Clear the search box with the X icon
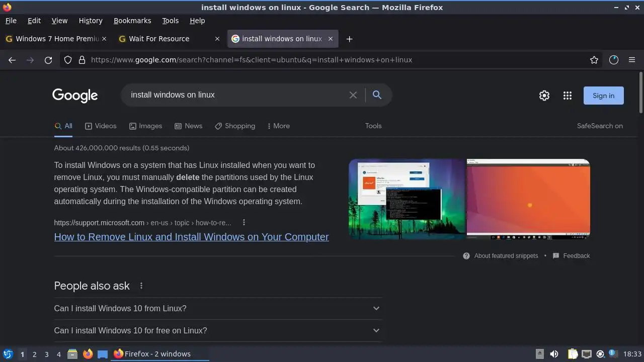The image size is (644, 362). tap(353, 95)
